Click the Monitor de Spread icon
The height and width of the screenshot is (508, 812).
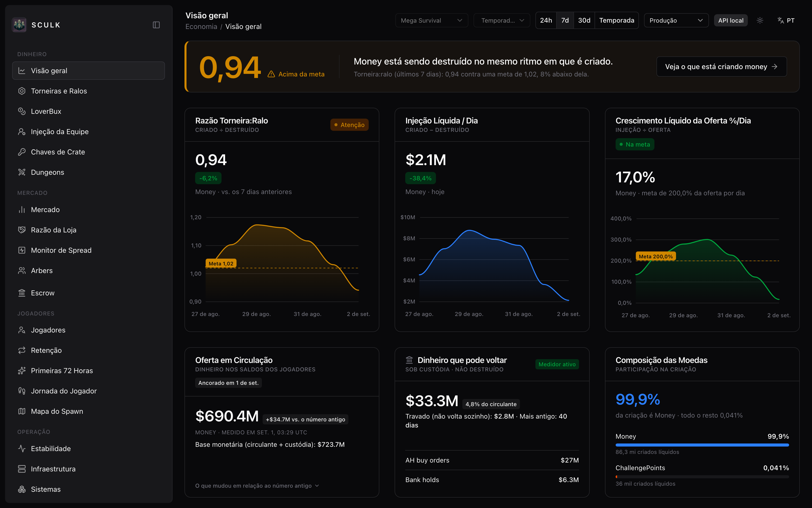pos(22,250)
